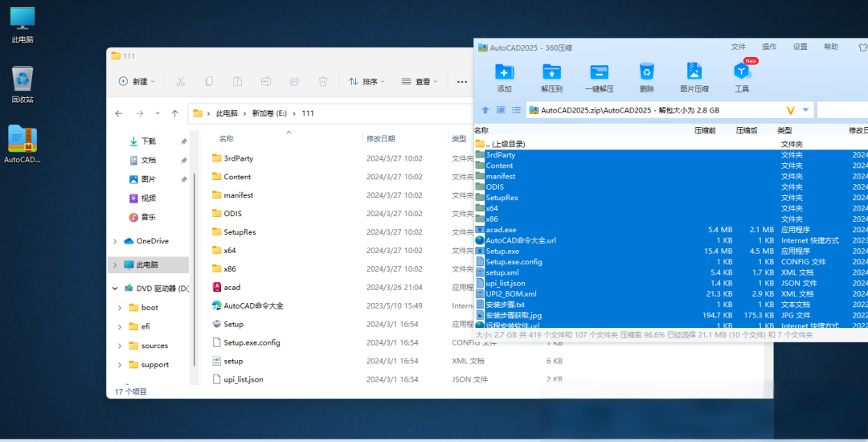Click the 删除 delete icon in 360压缩

click(646, 72)
